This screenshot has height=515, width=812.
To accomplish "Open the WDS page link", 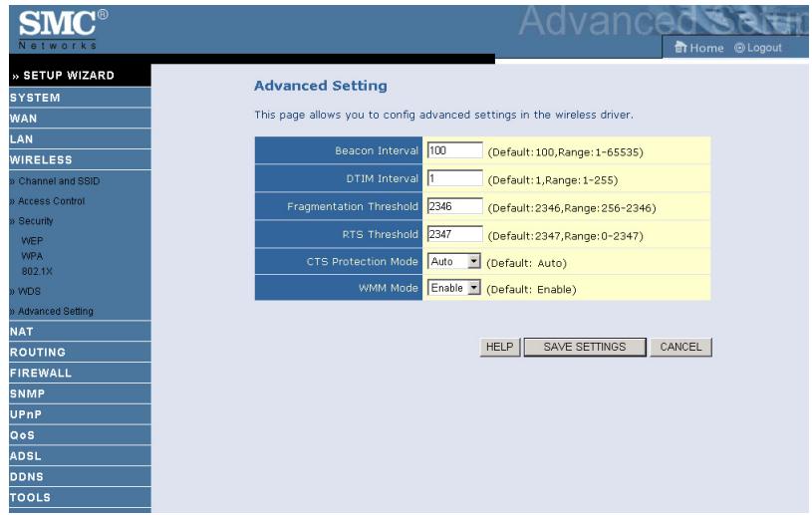I will (29, 291).
